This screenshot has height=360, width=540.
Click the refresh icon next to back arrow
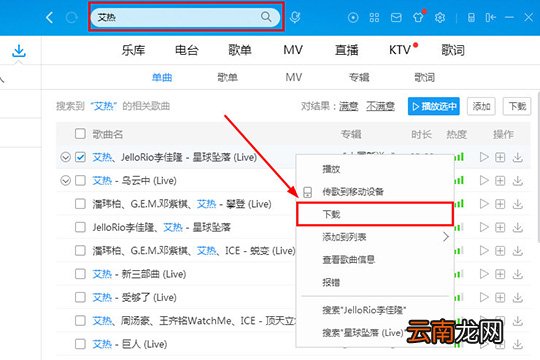coord(71,17)
